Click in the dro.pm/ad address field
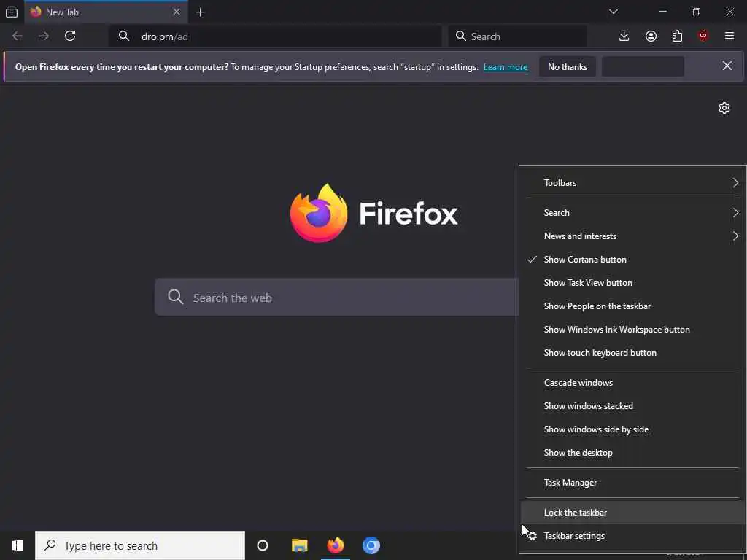 click(x=275, y=36)
